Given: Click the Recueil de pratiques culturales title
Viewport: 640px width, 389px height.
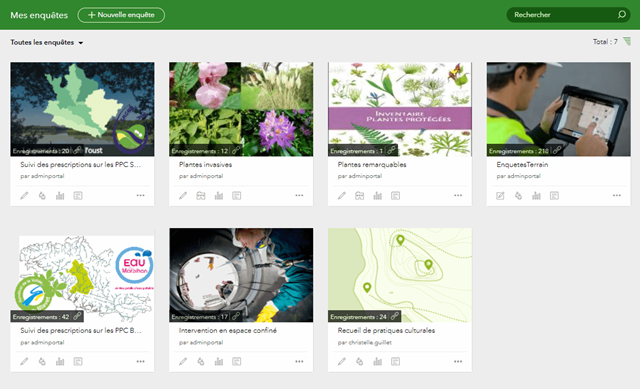Looking at the screenshot, I should (x=386, y=330).
